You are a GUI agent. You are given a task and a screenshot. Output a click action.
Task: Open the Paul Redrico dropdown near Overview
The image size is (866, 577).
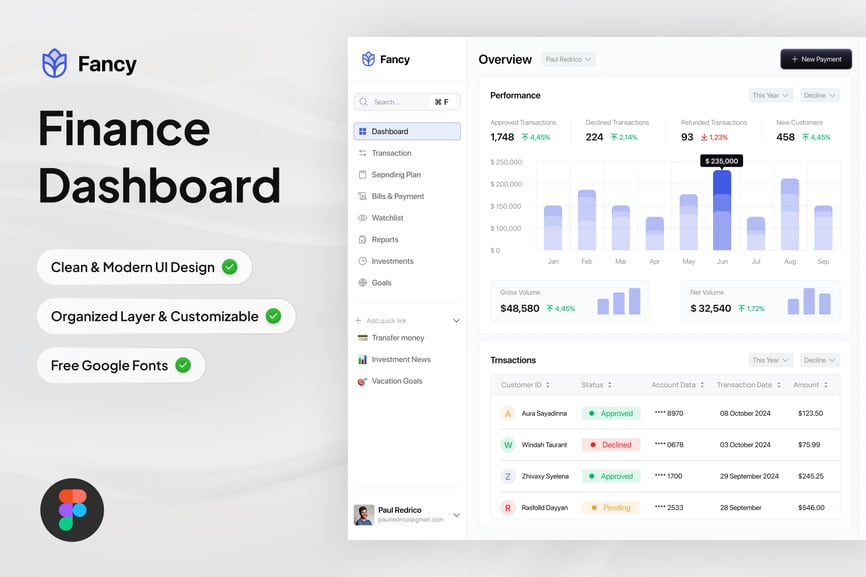pos(569,60)
